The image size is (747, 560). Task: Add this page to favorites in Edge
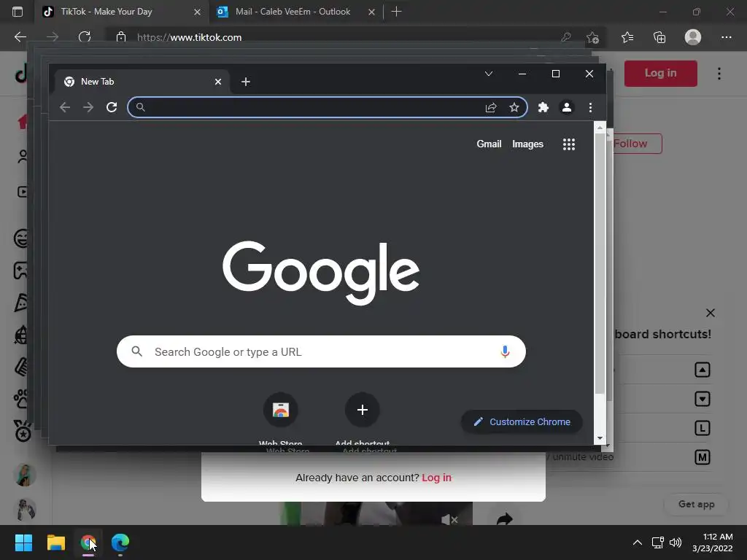coord(592,37)
